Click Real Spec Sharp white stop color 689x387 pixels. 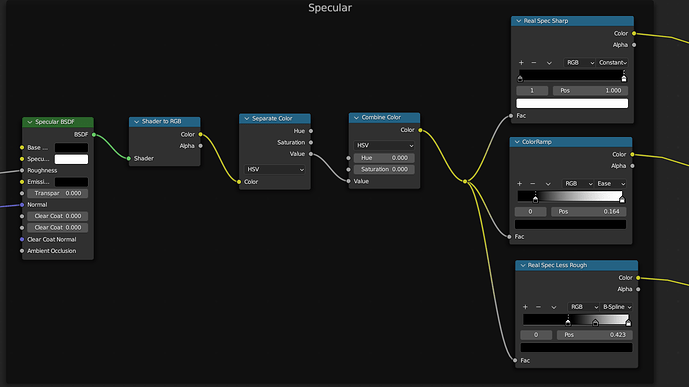(x=572, y=103)
